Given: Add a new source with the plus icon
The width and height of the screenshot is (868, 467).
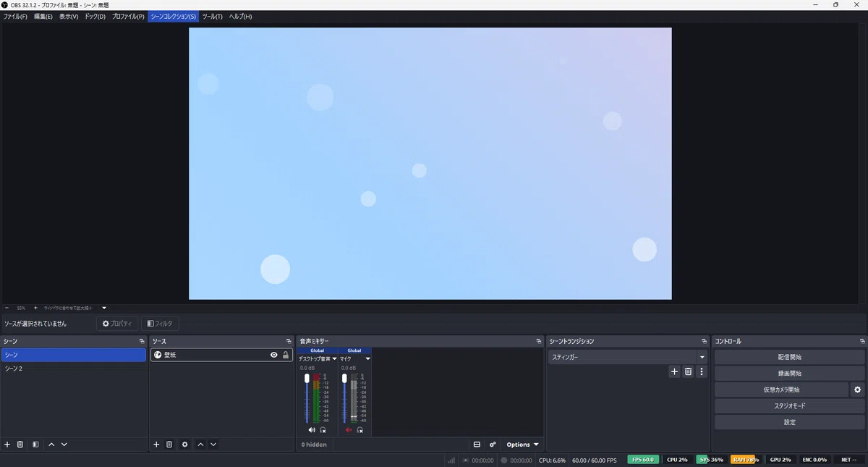Looking at the screenshot, I should (x=156, y=445).
